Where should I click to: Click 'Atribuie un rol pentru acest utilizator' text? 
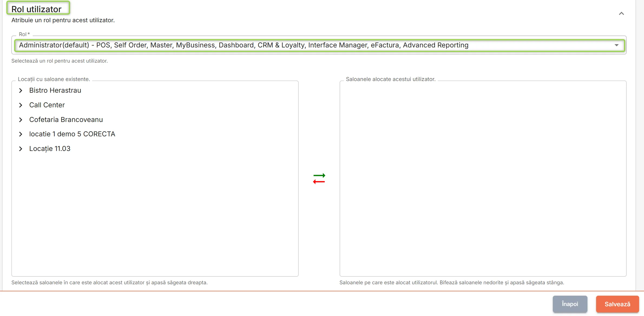(63, 20)
